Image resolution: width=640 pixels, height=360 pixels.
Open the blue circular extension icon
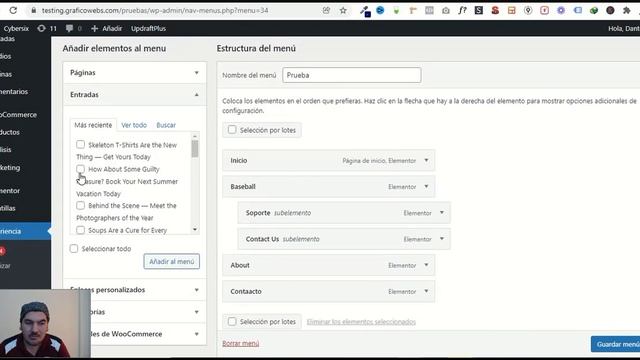pos(380,11)
